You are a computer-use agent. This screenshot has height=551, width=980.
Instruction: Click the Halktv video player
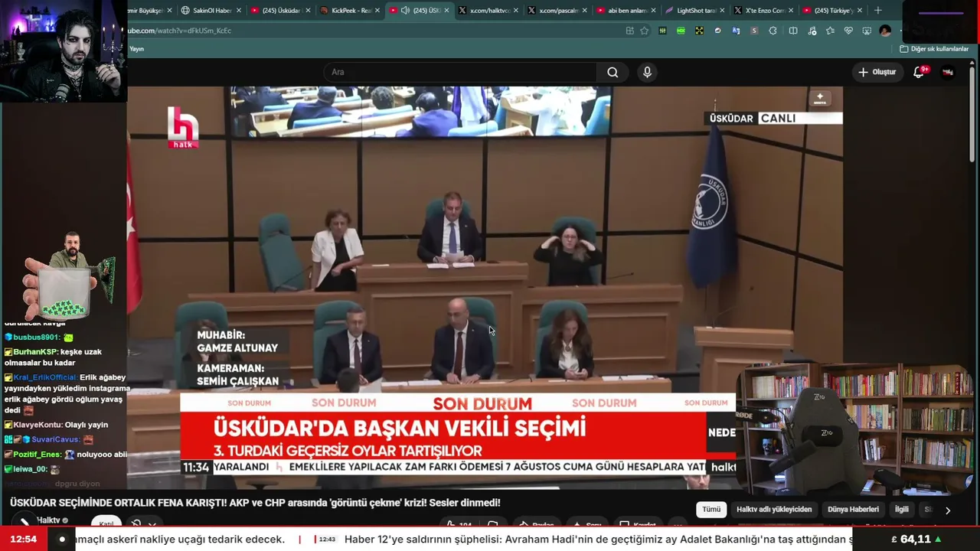coord(485,288)
